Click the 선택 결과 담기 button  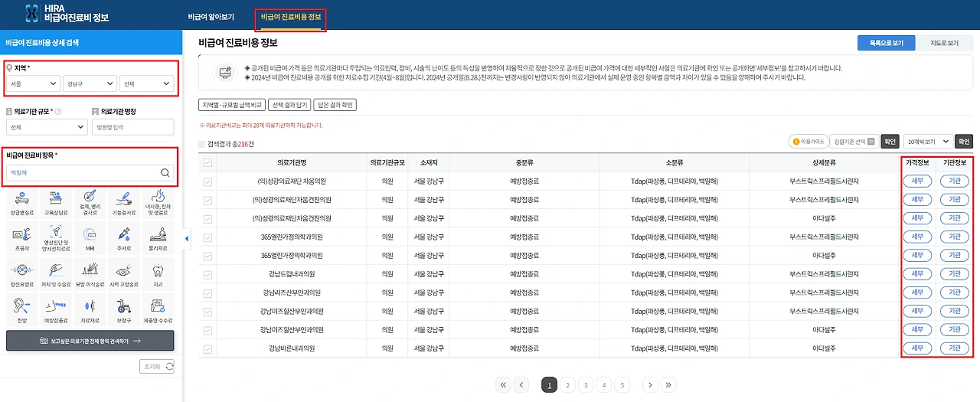click(x=289, y=105)
